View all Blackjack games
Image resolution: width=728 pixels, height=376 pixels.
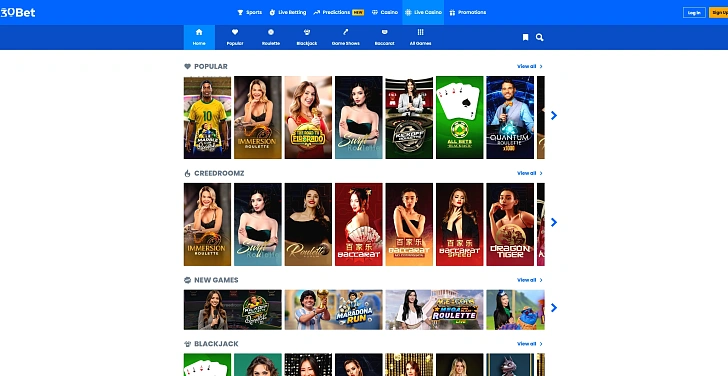530,344
